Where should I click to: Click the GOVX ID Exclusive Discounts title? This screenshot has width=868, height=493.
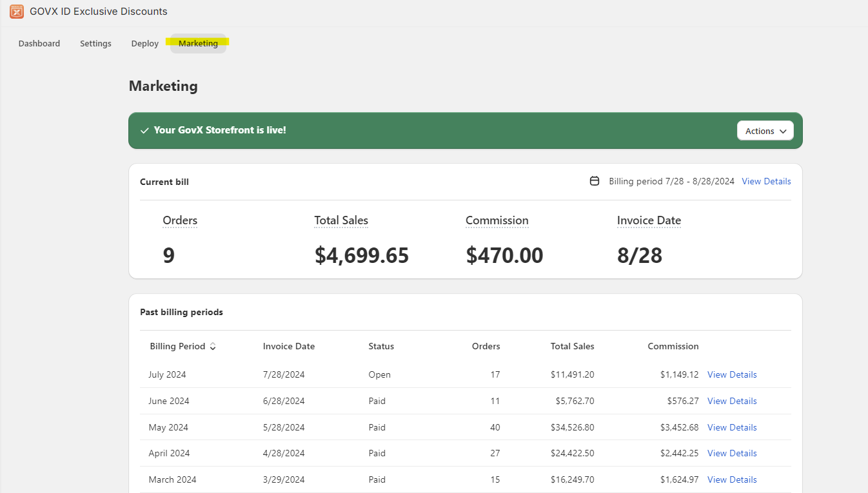[x=99, y=12]
